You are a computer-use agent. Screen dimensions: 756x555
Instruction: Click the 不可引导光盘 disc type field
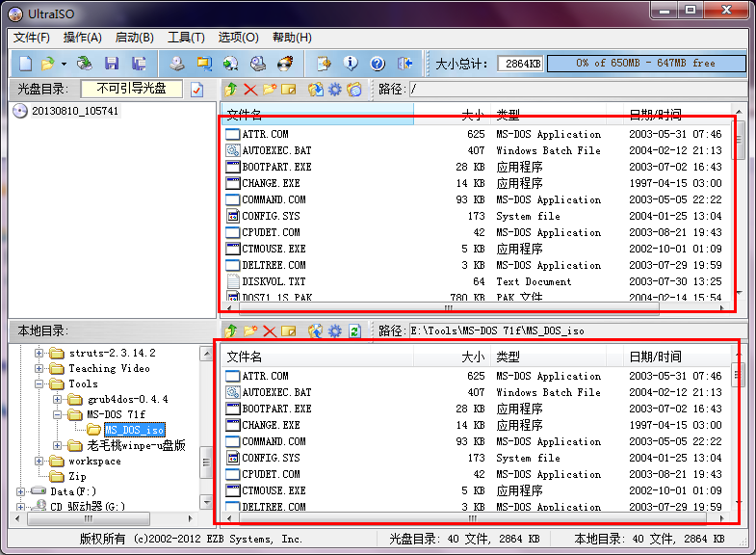point(132,89)
